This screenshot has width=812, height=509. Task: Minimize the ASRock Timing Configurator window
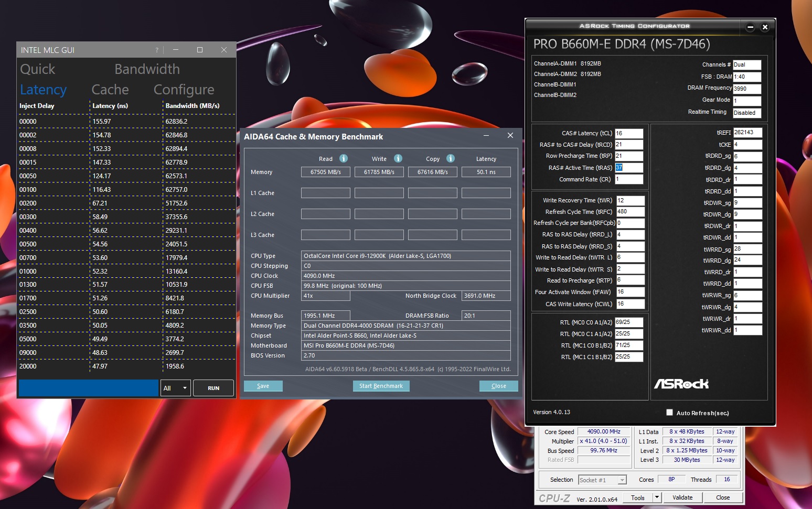(x=750, y=27)
